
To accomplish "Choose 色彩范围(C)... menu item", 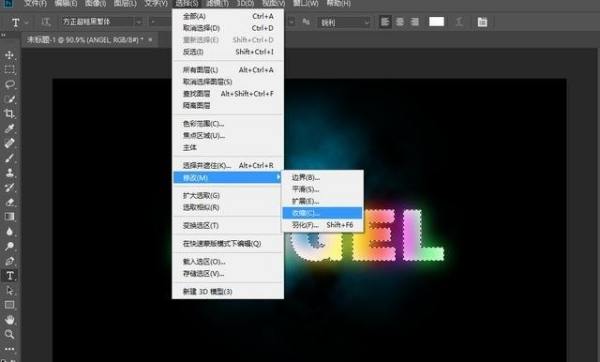I will (228, 124).
